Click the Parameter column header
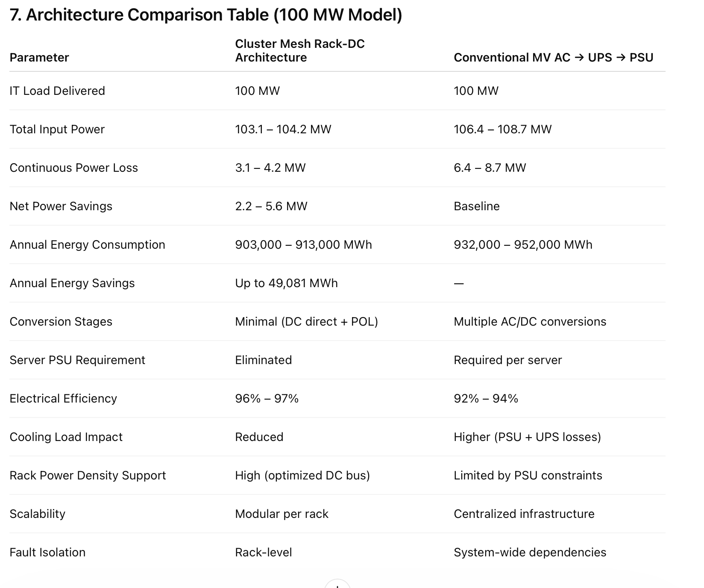Screen dimensions: 704x588 tap(39, 58)
